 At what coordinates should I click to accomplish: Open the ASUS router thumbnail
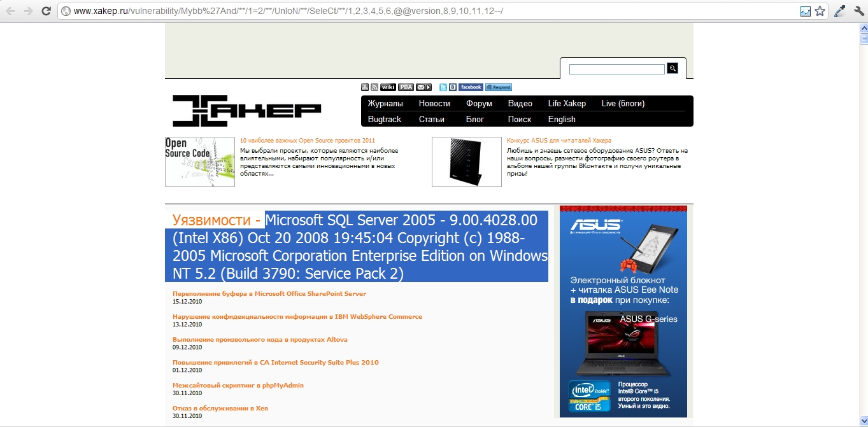(467, 162)
